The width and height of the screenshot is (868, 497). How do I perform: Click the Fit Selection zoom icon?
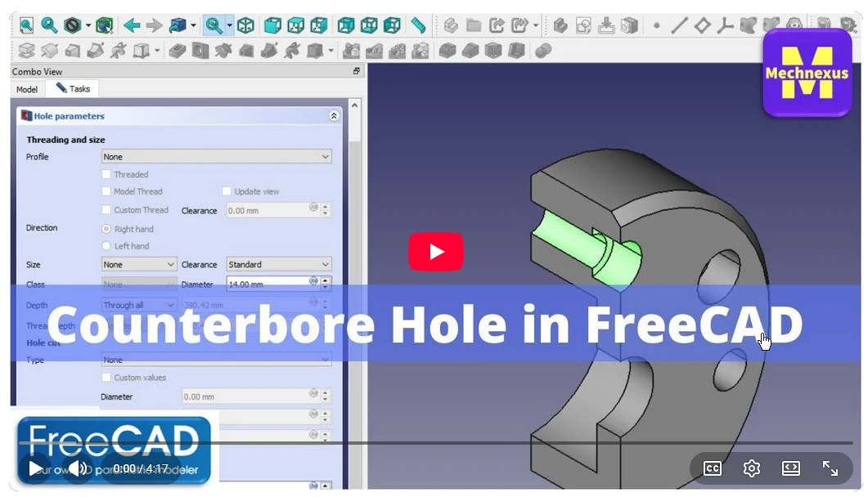(x=49, y=25)
